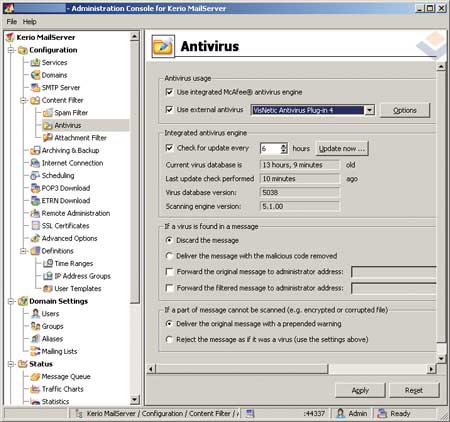450x422 pixels.
Task: Click Admin user icon in status bar
Action: (340, 414)
